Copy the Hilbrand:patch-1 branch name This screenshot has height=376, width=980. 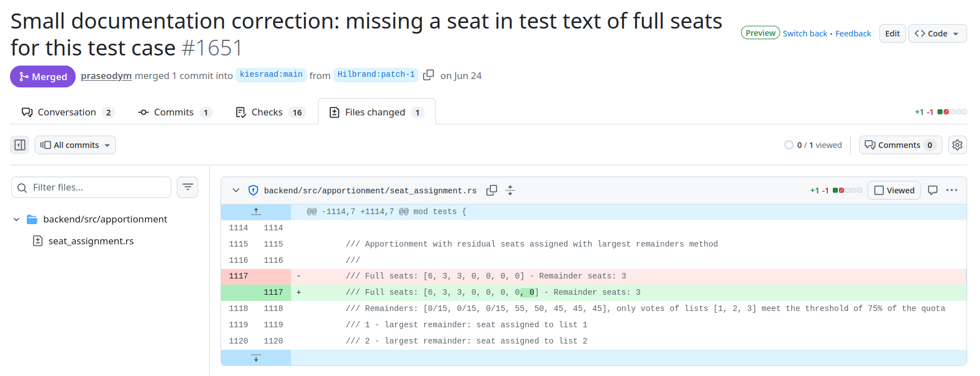coord(428,75)
